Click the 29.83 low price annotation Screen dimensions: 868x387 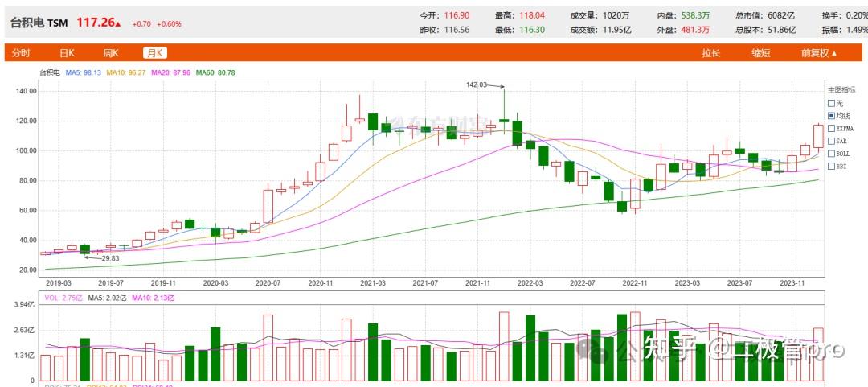click(x=109, y=258)
